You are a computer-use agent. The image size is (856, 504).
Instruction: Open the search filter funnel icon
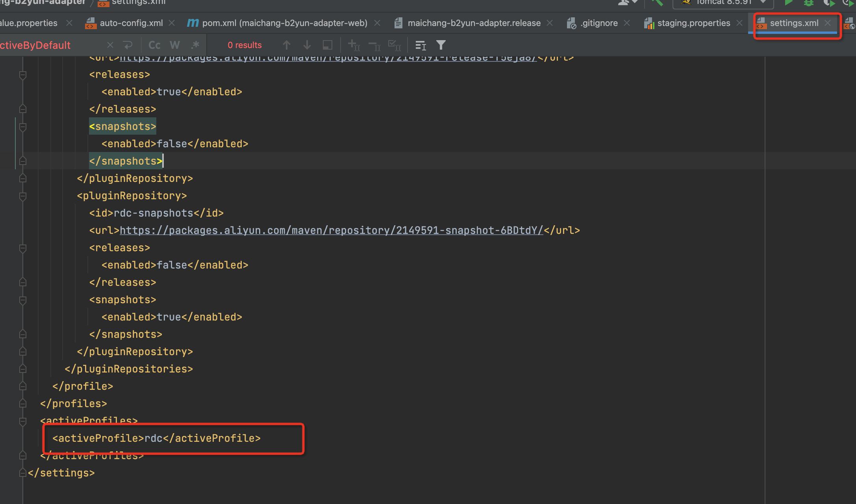tap(441, 45)
